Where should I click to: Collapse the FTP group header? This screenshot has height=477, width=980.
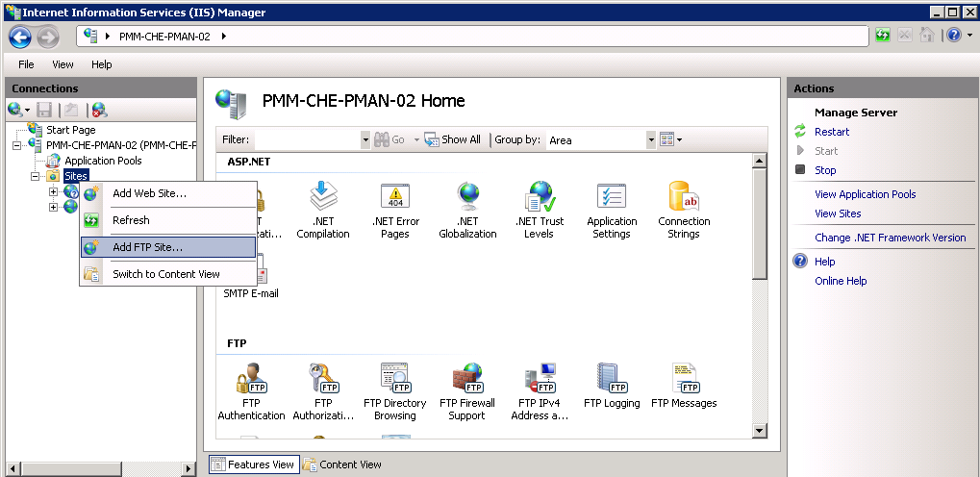237,343
